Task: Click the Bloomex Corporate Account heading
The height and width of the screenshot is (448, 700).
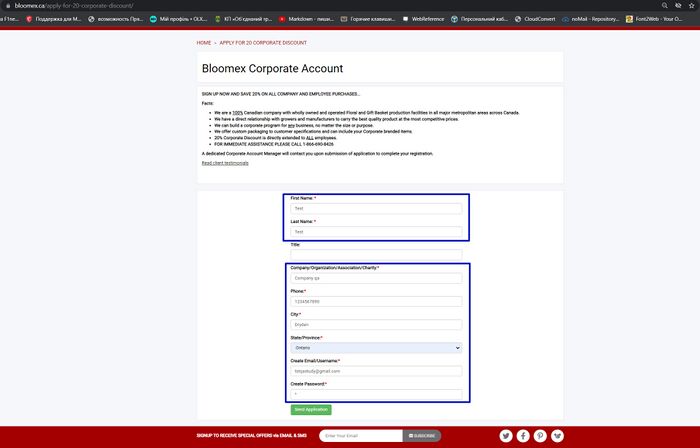Action: [272, 68]
